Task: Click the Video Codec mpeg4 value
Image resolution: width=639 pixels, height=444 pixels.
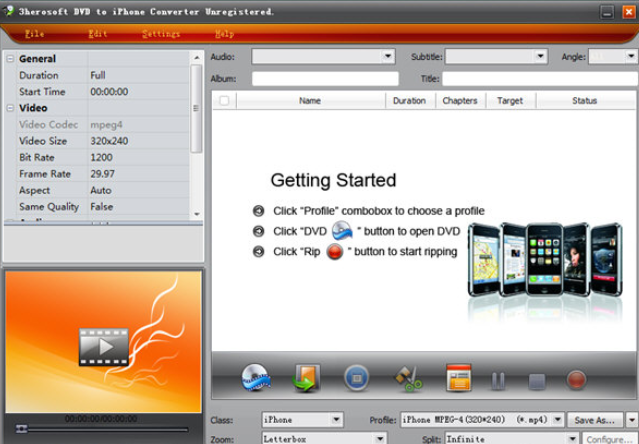Action: click(106, 125)
